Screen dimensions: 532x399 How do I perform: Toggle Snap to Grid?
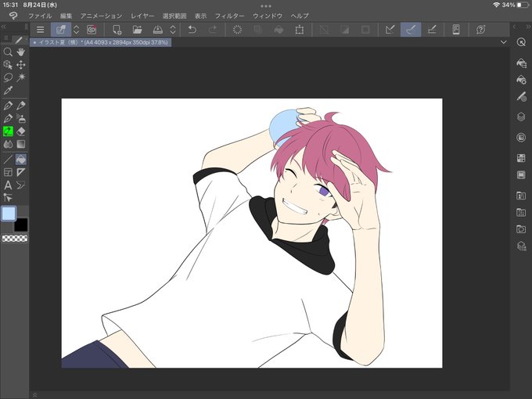coord(432,30)
